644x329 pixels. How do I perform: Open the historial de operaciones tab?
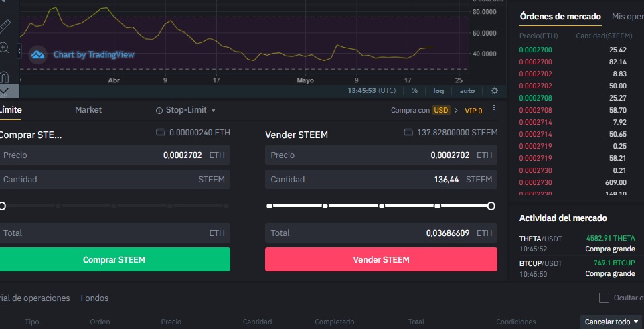coord(35,298)
